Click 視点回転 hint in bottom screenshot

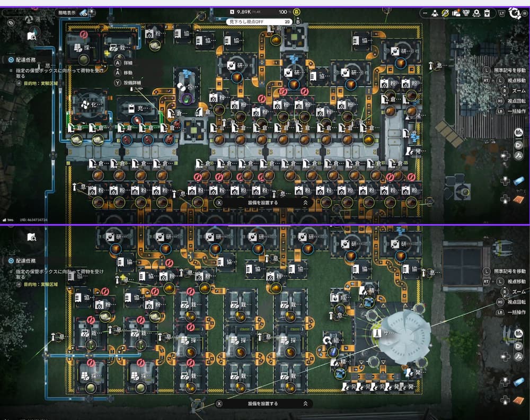[511, 302]
